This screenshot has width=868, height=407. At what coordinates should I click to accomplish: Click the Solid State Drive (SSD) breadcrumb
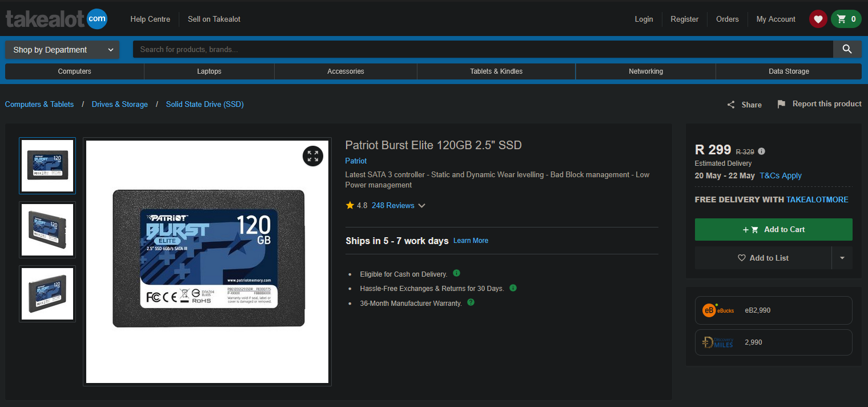205,104
